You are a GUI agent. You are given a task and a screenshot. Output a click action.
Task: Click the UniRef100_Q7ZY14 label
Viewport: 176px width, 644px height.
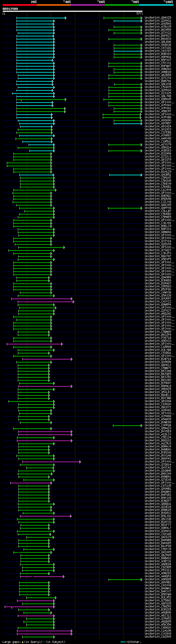158,241
